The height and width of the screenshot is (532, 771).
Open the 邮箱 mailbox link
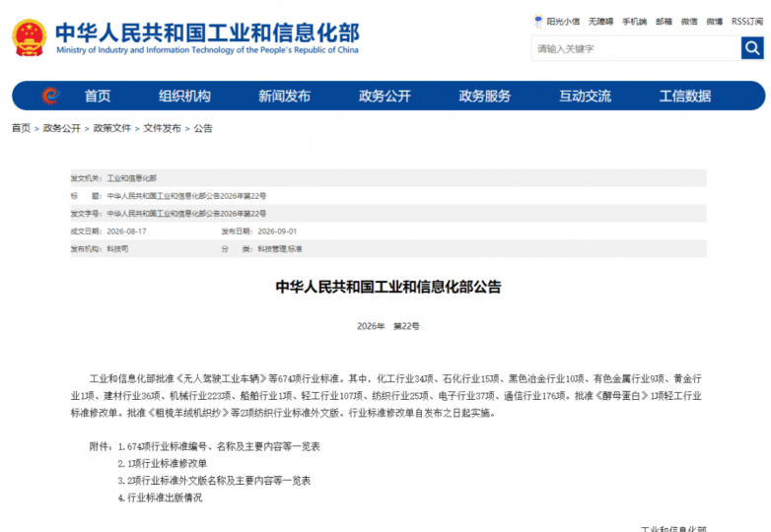point(664,21)
